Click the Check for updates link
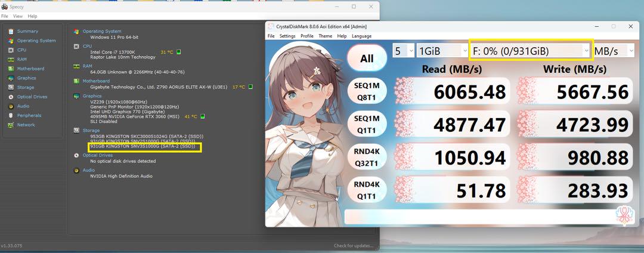644x253 pixels. pyautogui.click(x=354, y=246)
